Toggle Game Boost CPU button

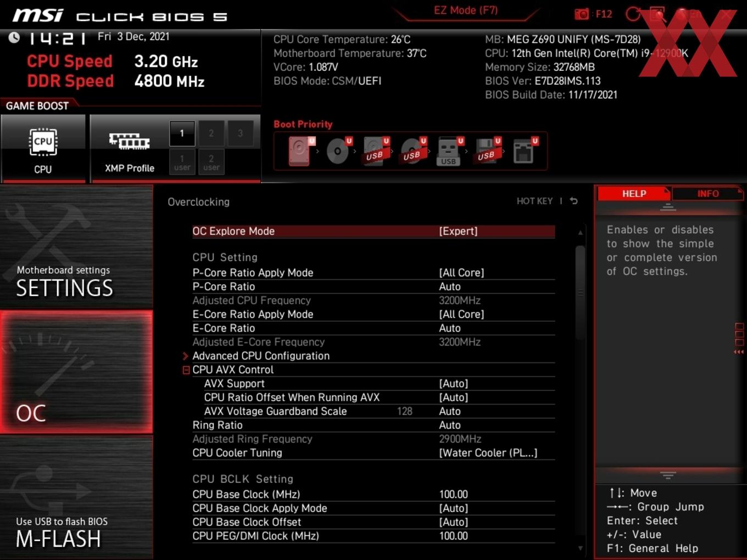(x=43, y=148)
